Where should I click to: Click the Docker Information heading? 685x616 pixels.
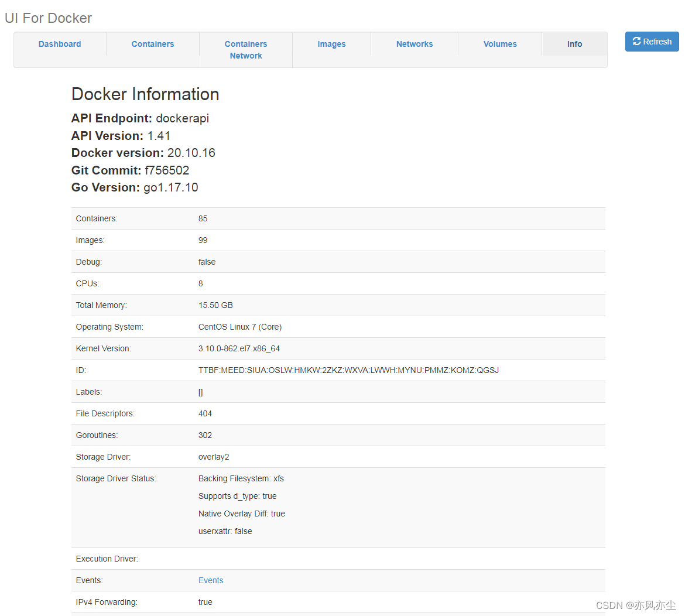click(x=145, y=94)
